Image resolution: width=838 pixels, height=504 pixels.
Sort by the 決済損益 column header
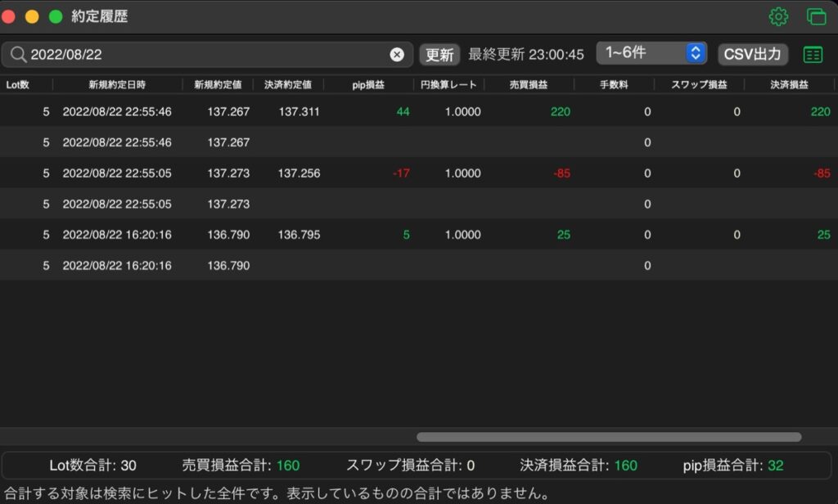click(789, 84)
